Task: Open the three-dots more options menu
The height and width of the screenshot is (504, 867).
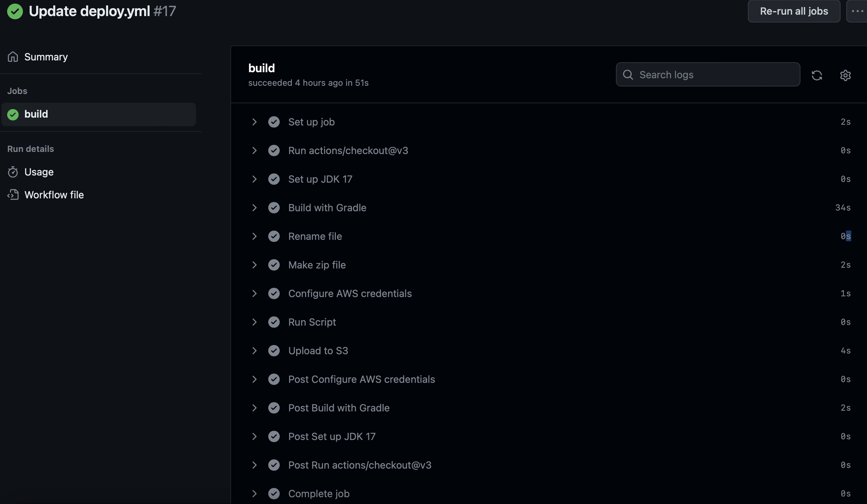Action: [857, 11]
